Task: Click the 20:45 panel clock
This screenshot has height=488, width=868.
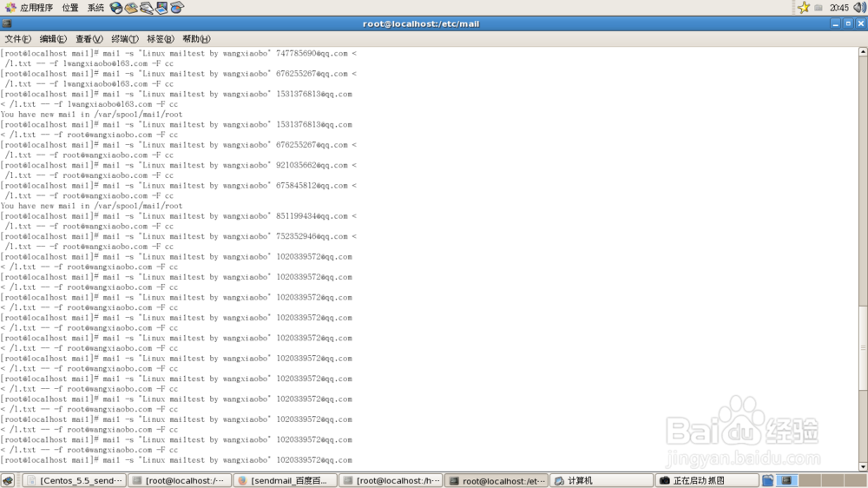Action: pos(838,8)
